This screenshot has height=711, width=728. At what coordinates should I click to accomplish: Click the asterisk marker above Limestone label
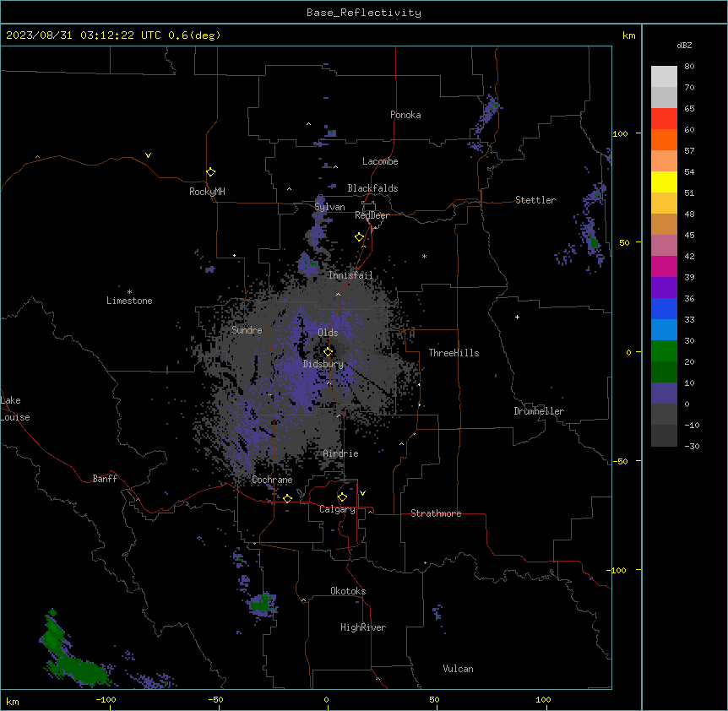[129, 291]
